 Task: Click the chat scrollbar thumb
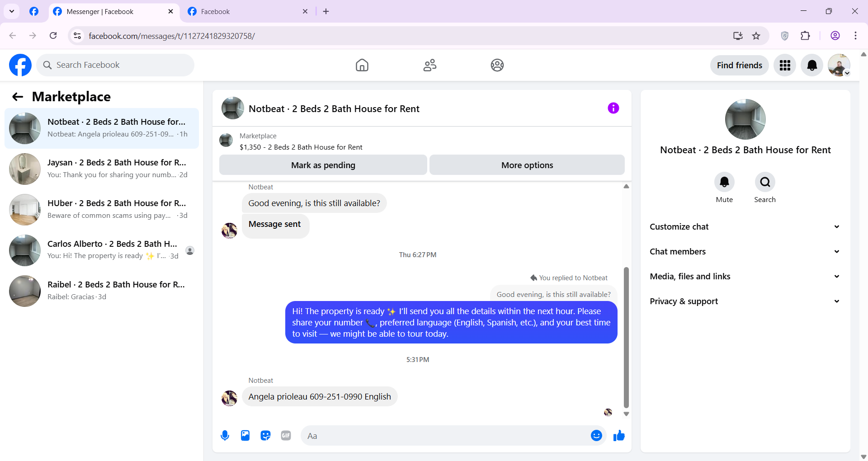pyautogui.click(x=626, y=337)
